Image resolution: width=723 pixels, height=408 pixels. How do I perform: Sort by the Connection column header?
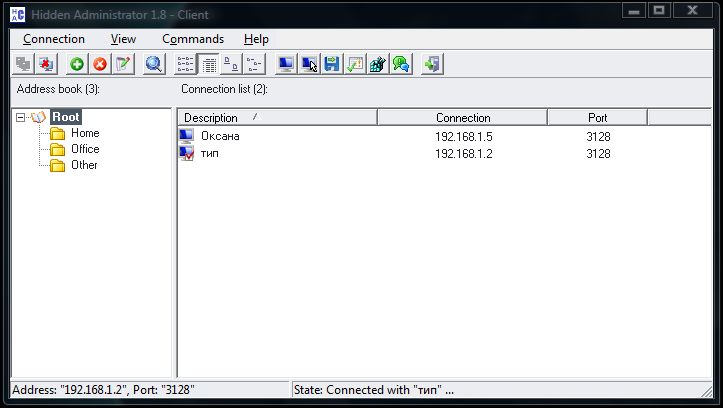click(x=462, y=118)
